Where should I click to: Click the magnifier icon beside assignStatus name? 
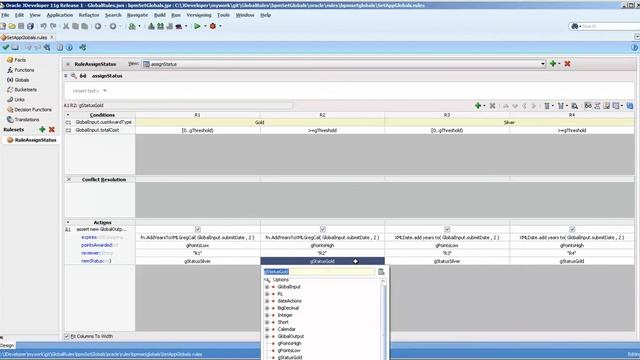pos(74,76)
